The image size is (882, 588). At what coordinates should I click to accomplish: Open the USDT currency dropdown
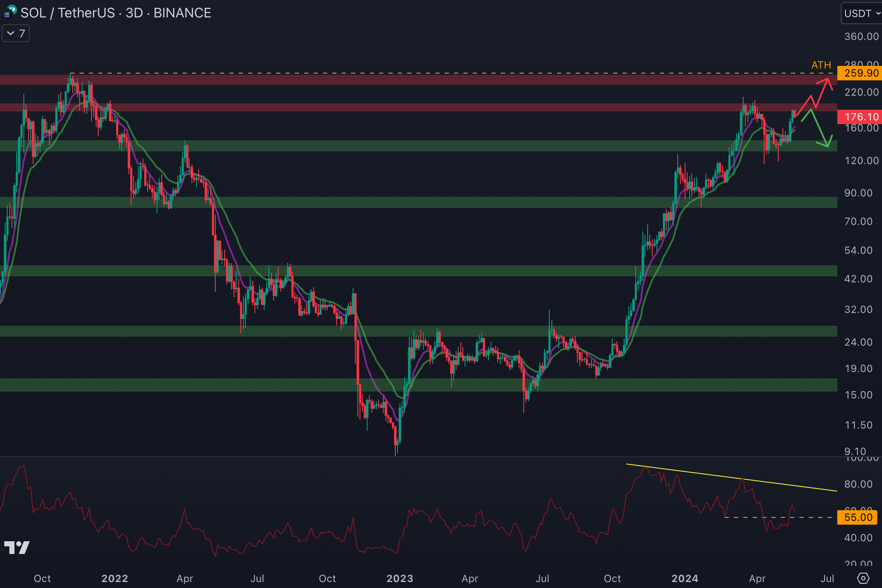coord(861,13)
